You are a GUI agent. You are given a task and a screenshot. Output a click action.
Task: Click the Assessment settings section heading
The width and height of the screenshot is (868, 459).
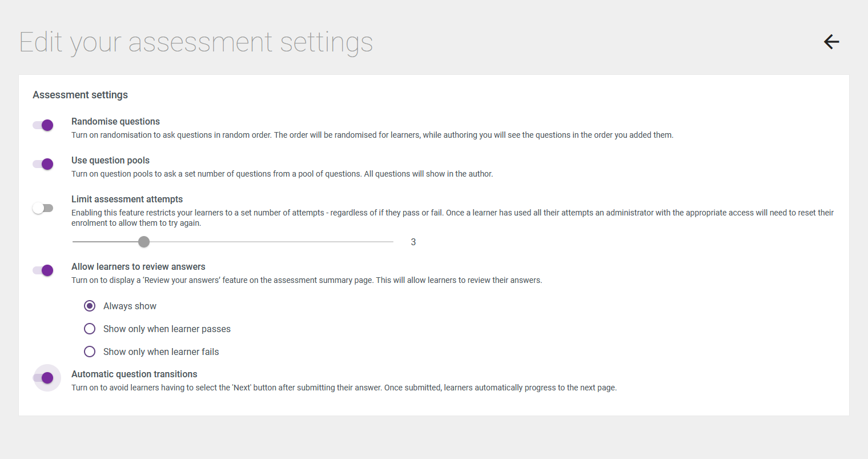pos(80,95)
